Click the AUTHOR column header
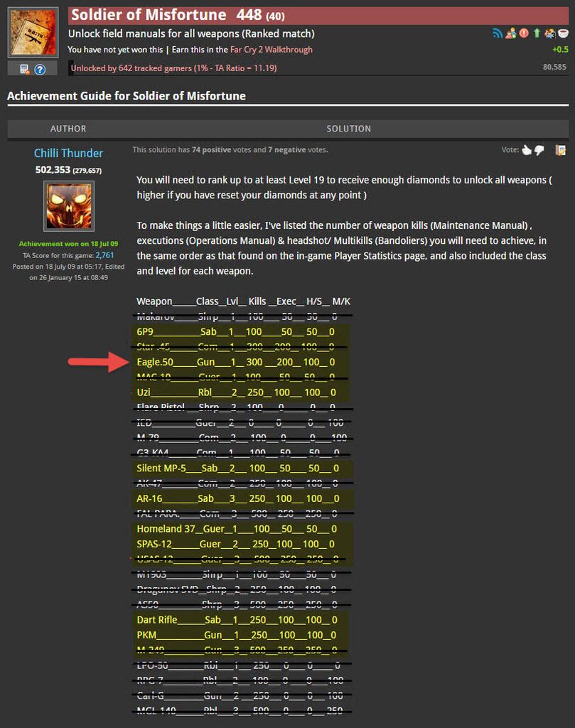 click(x=68, y=129)
